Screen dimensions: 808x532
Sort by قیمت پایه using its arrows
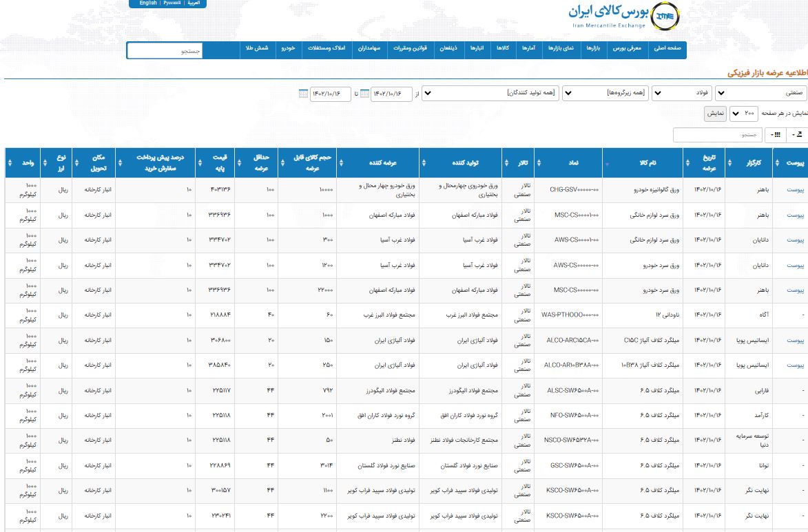[x=200, y=163]
